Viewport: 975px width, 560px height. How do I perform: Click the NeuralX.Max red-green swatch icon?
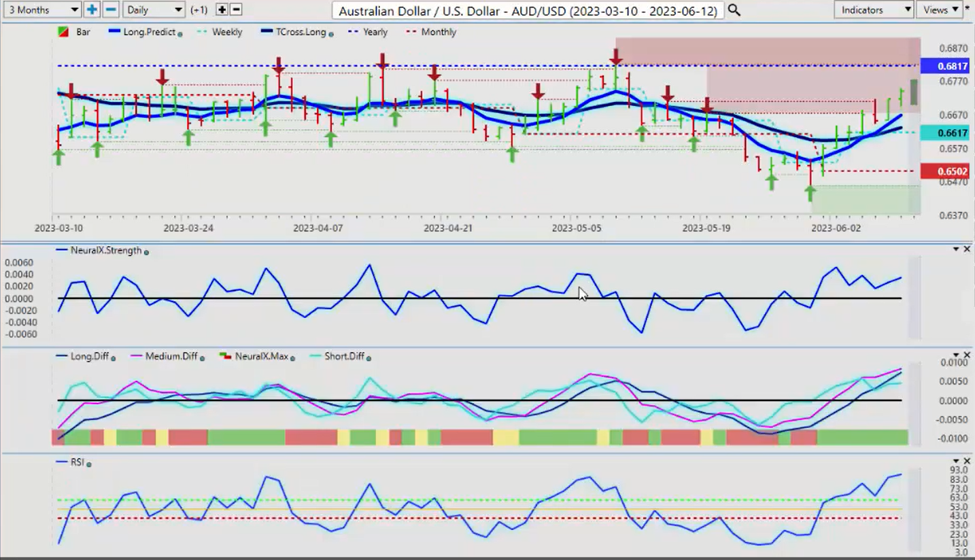226,356
